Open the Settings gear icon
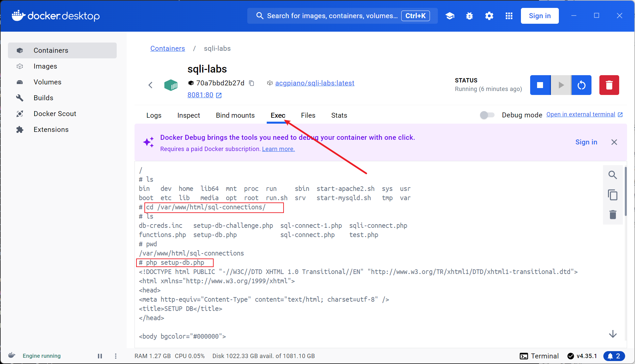The width and height of the screenshot is (635, 364). 489,16
